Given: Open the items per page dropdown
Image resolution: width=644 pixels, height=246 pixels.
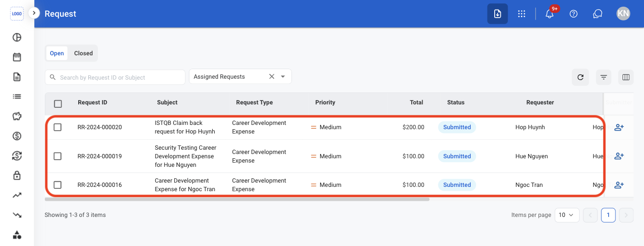Looking at the screenshot, I should (x=568, y=215).
